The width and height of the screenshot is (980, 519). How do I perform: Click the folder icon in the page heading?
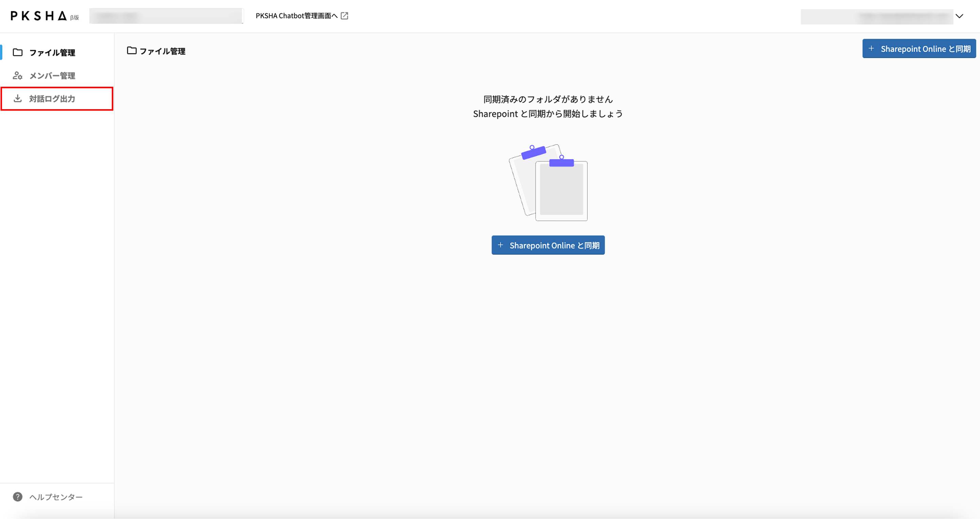point(132,51)
